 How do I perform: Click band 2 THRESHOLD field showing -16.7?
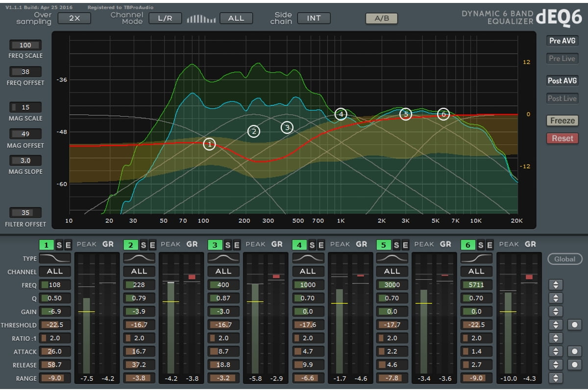point(139,324)
